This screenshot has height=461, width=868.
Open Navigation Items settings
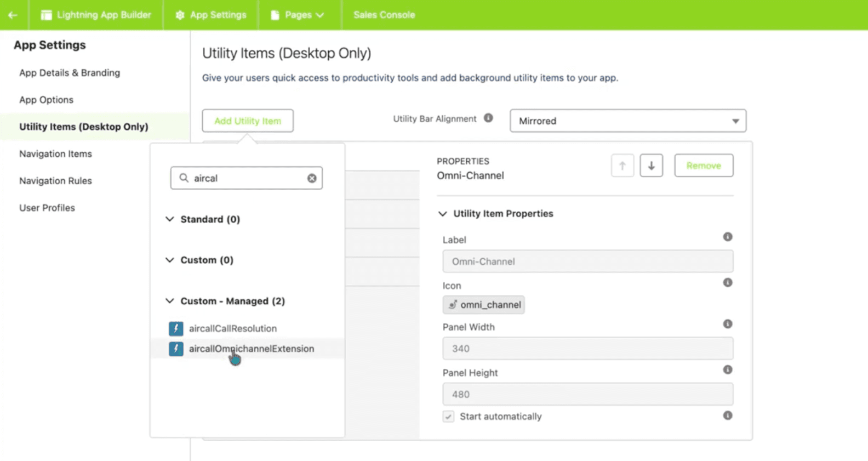tap(55, 154)
